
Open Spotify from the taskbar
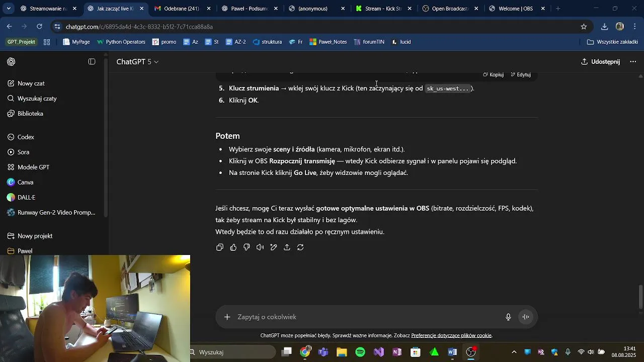point(360,352)
